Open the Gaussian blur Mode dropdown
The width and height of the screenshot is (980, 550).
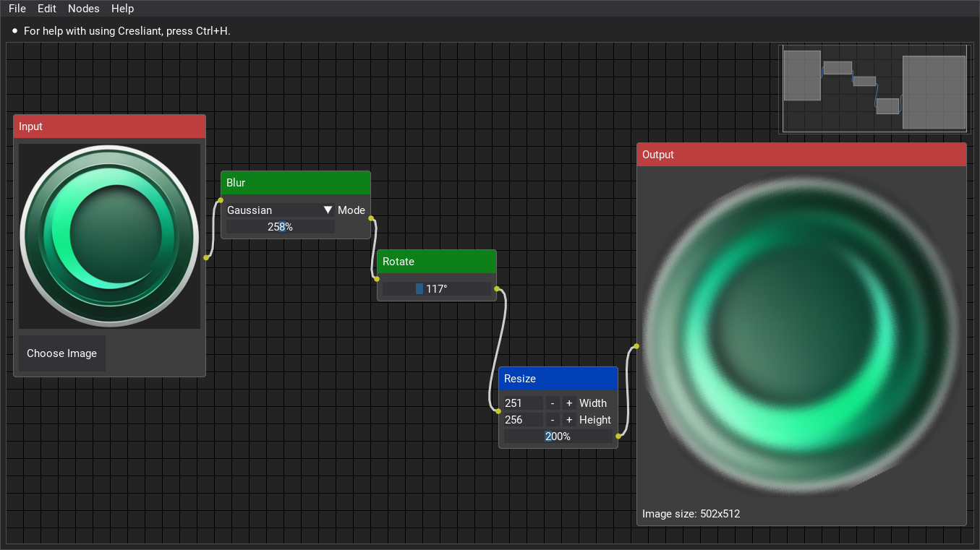pyautogui.click(x=280, y=210)
